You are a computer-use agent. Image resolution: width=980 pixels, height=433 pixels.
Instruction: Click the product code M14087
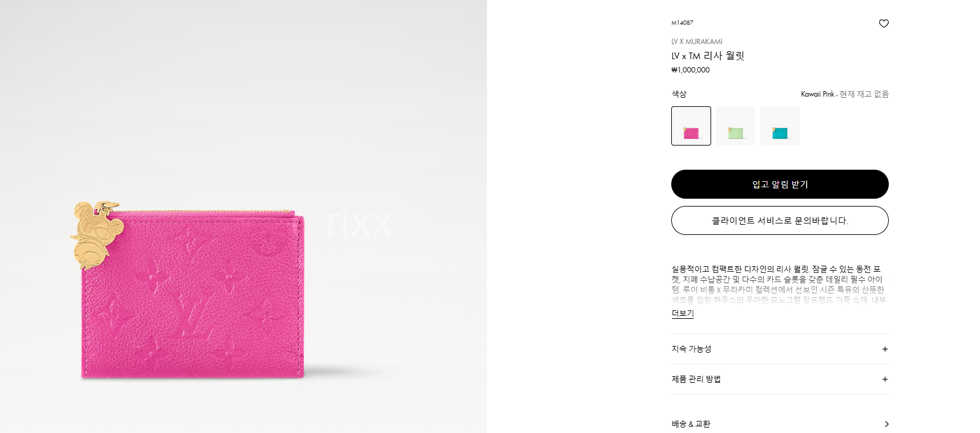[682, 23]
